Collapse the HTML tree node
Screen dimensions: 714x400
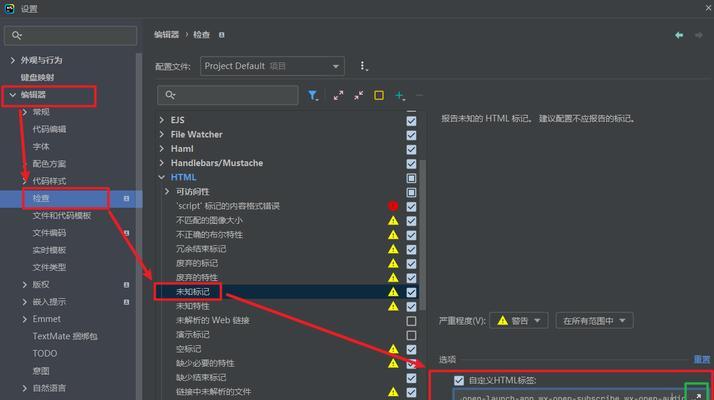pos(162,177)
